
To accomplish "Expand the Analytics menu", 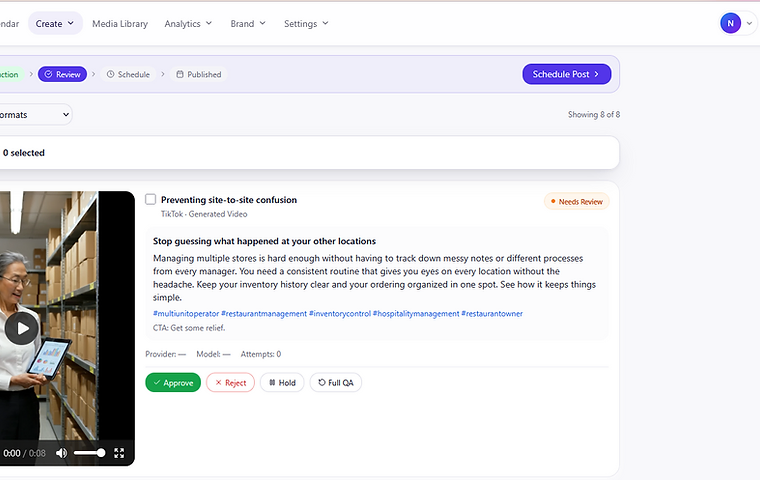I will pos(188,23).
